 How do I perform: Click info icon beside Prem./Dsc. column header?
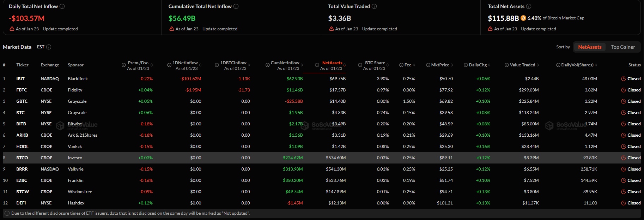click(124, 65)
